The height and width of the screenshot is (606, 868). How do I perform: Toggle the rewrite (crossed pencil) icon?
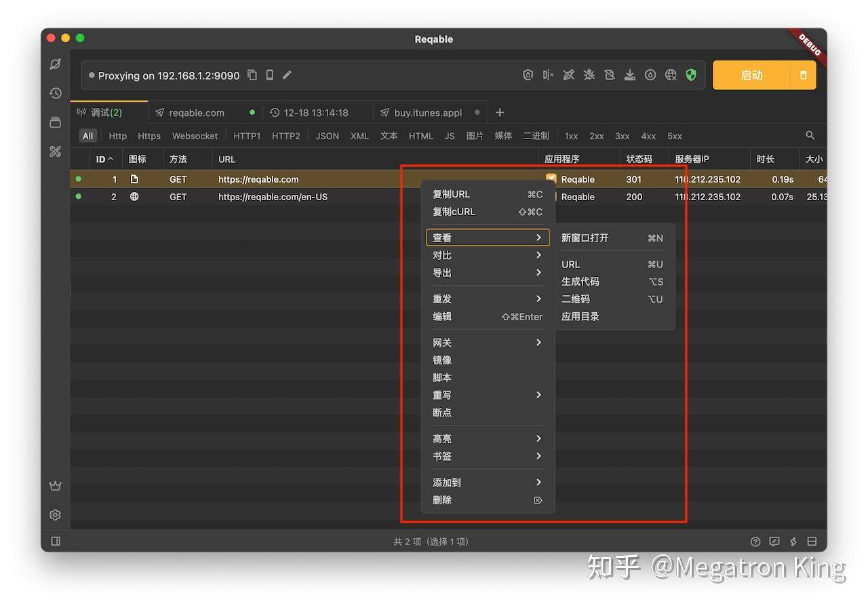[x=568, y=75]
